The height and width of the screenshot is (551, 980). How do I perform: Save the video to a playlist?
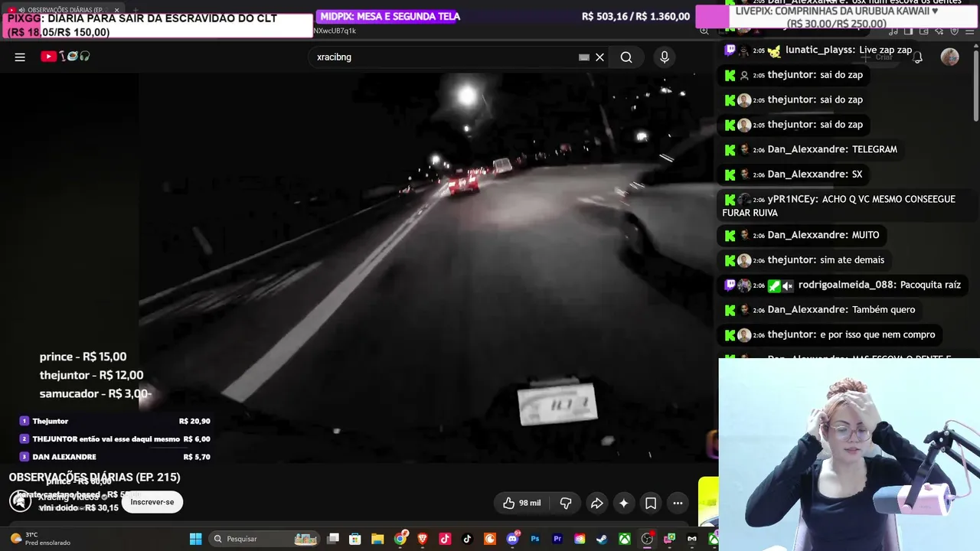651,503
